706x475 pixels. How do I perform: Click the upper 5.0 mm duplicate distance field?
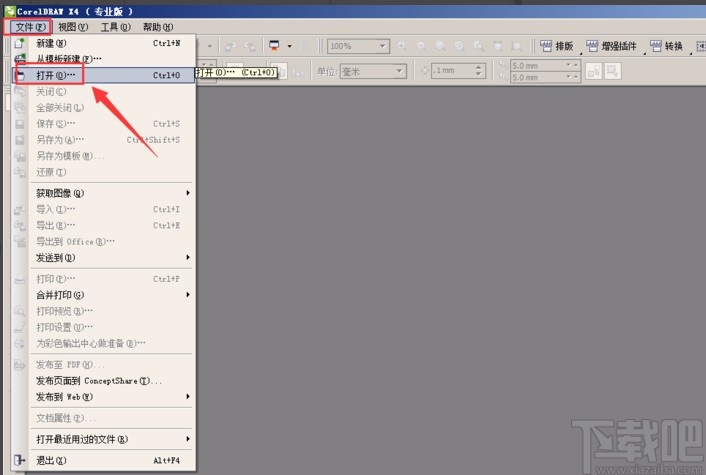[x=537, y=66]
